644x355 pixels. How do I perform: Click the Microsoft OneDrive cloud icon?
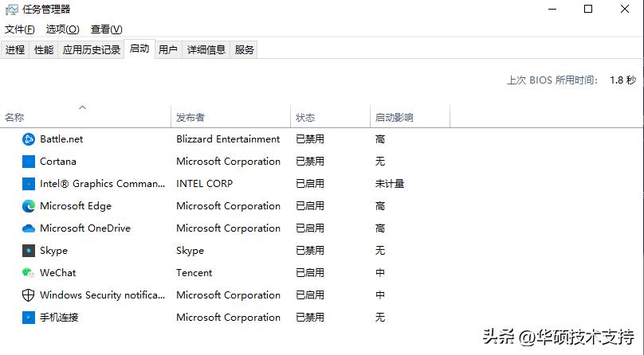click(29, 228)
